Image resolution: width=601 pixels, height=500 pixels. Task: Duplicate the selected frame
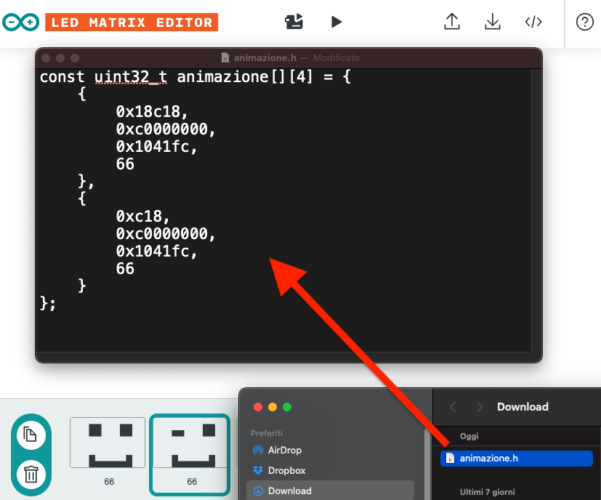30,435
